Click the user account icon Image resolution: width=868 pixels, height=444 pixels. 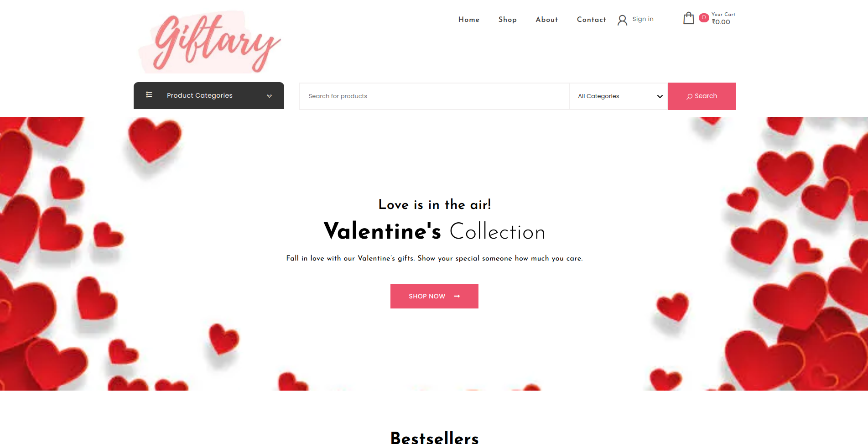(x=622, y=20)
